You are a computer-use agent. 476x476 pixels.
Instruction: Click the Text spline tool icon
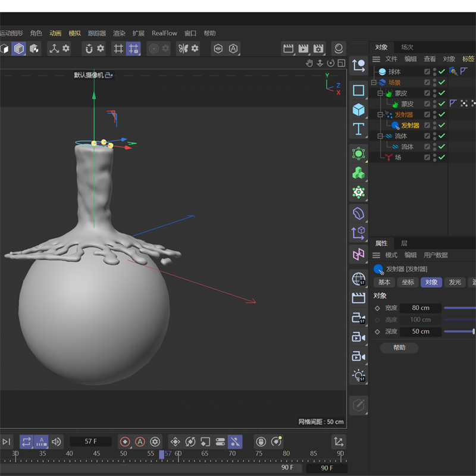(358, 129)
